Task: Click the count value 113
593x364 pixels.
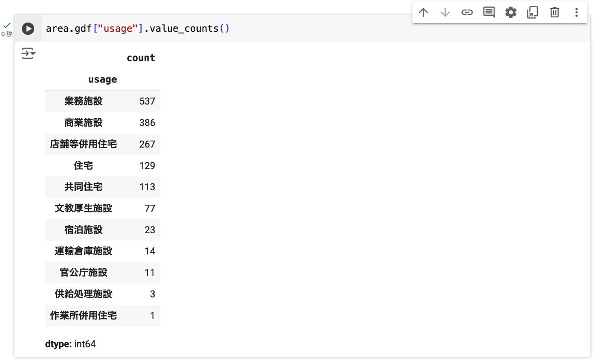Action: (x=147, y=187)
